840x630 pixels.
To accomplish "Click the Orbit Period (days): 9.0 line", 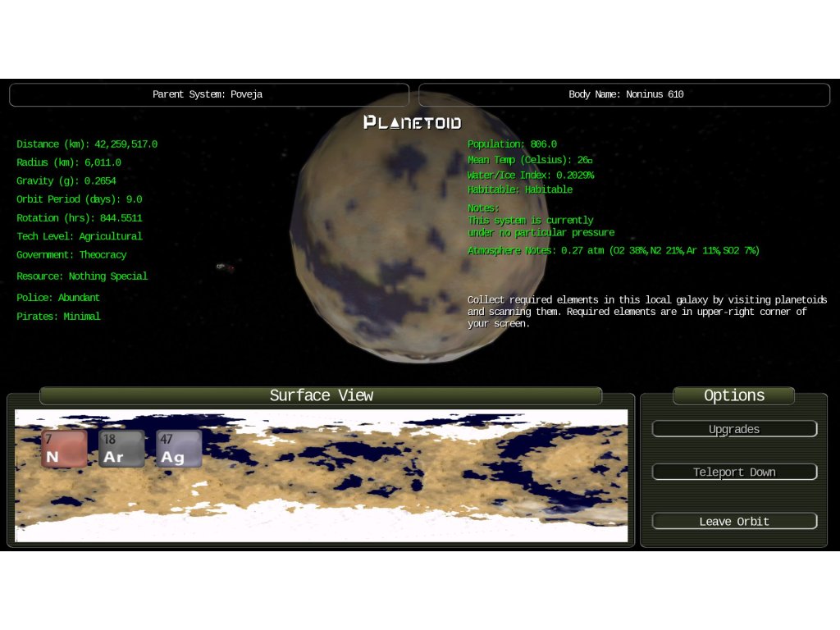I will (80, 199).
